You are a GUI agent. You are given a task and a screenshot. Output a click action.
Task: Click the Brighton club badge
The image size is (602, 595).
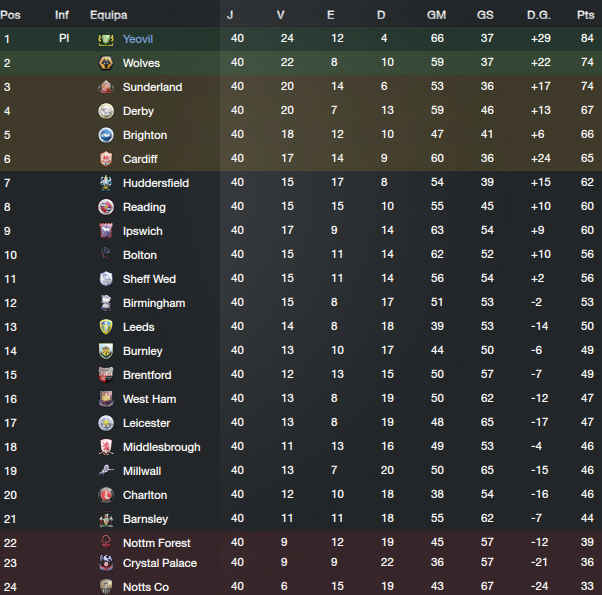(106, 135)
